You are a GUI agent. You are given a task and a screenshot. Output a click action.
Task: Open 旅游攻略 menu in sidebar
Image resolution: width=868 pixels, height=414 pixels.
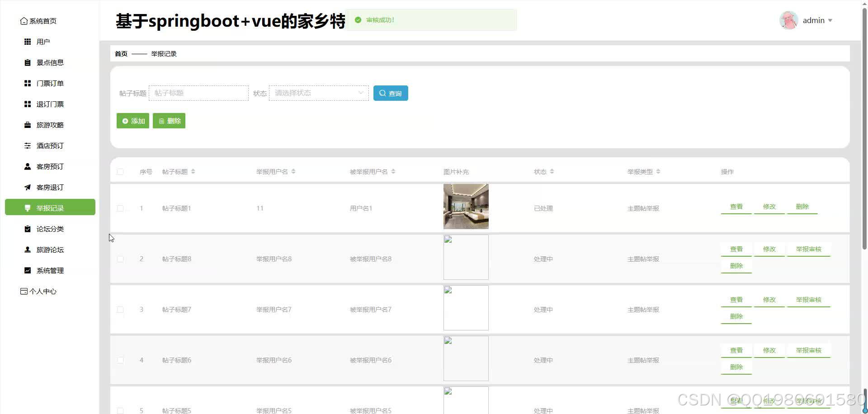pos(50,125)
